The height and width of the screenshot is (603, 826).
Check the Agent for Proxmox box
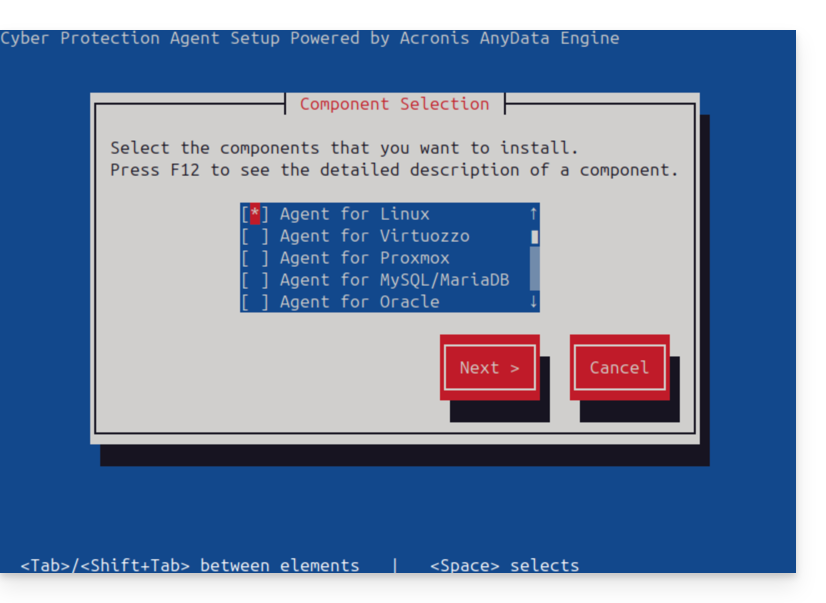[255, 258]
